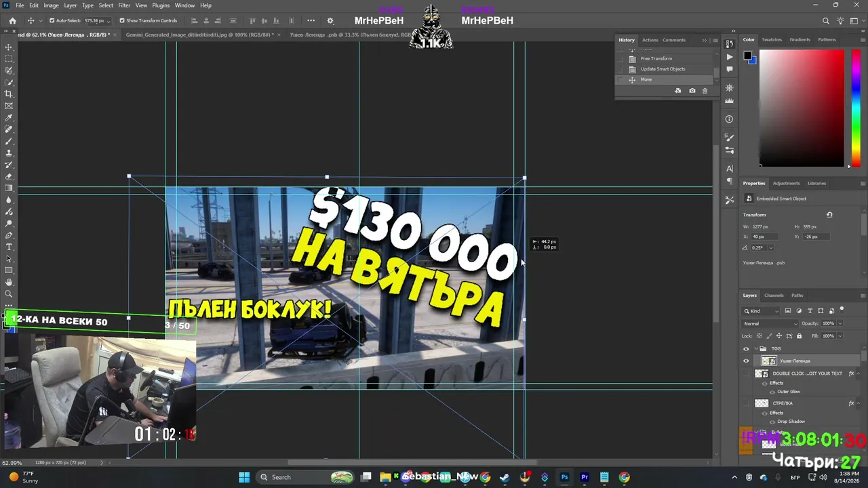Turn layer filtering on or off
868x488 pixels.
842,310
